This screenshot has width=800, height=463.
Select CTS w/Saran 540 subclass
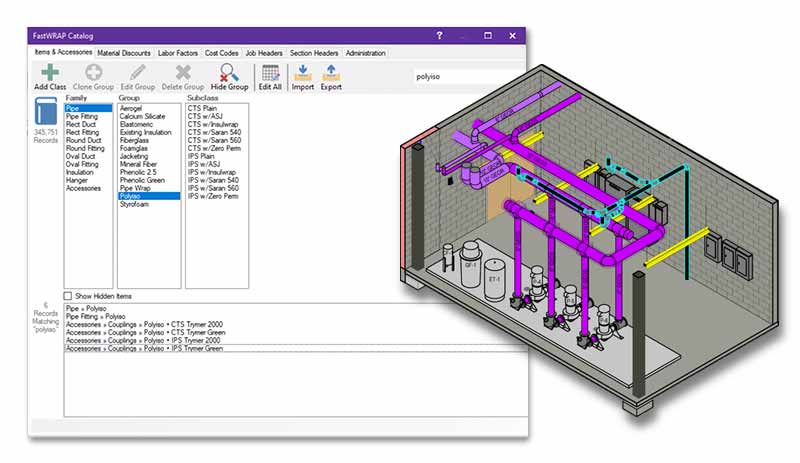[217, 132]
